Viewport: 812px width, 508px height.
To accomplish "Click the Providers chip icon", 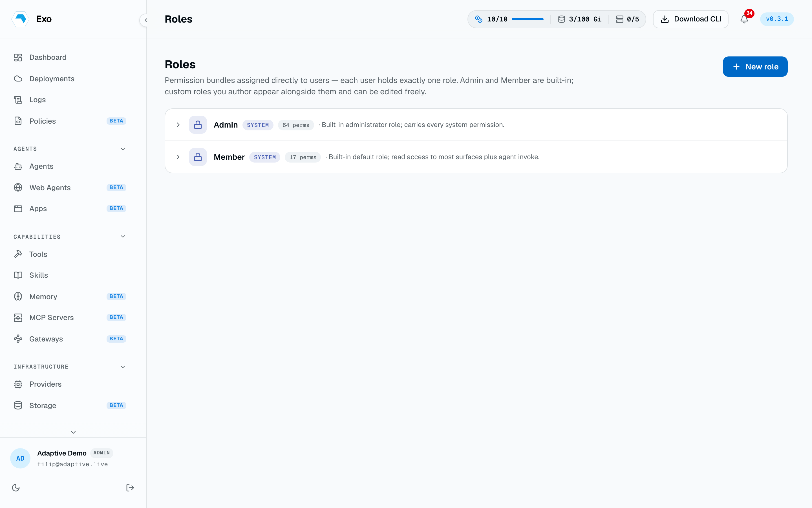I will pos(18,384).
